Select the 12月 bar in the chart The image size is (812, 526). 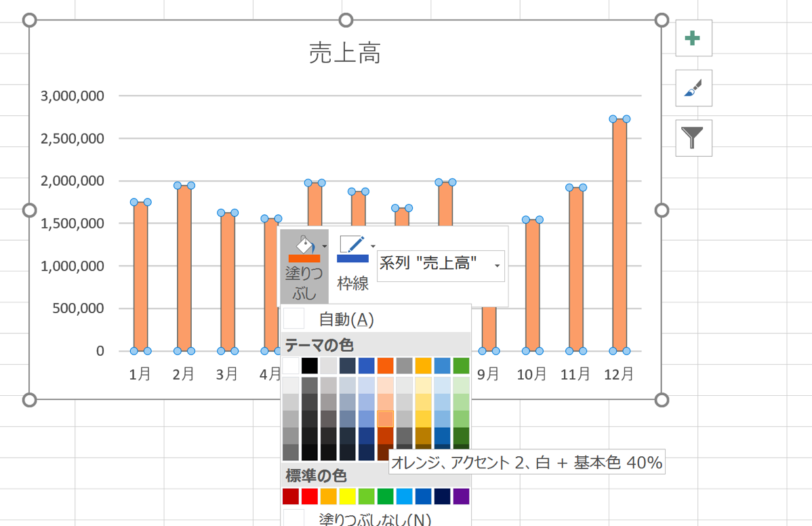click(x=620, y=235)
